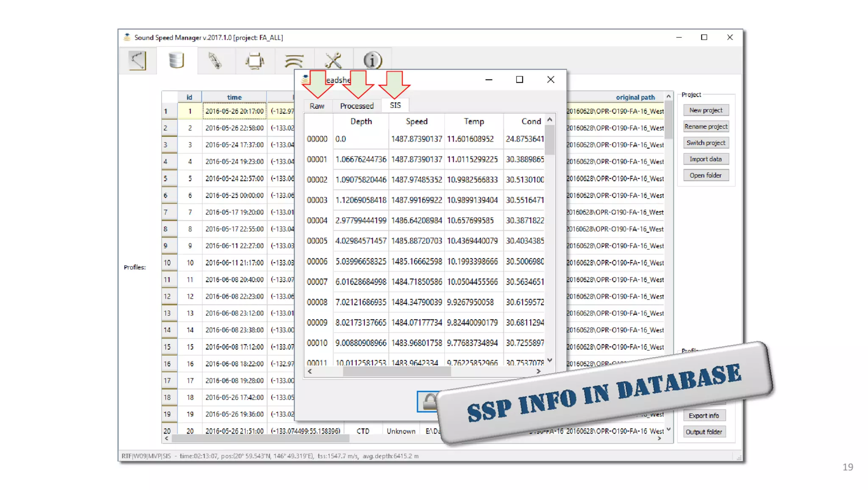Click the info icon tab

coord(373,61)
